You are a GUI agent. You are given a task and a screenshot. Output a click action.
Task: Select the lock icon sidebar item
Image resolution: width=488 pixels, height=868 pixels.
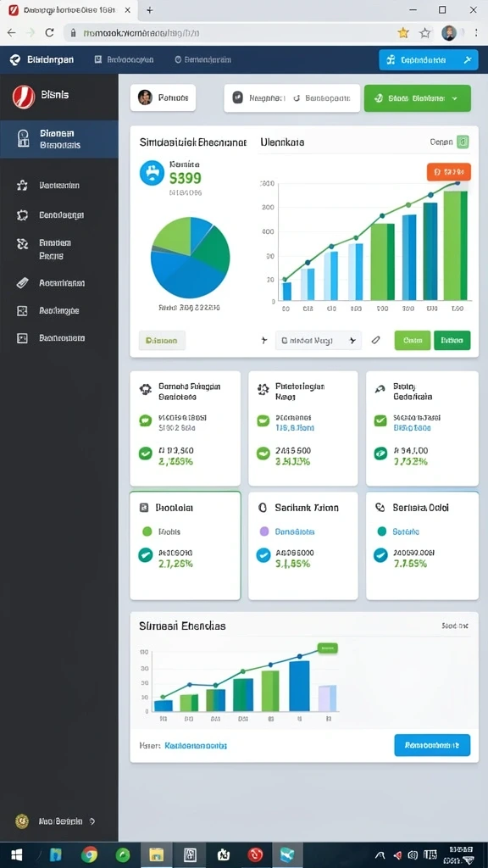click(x=59, y=139)
